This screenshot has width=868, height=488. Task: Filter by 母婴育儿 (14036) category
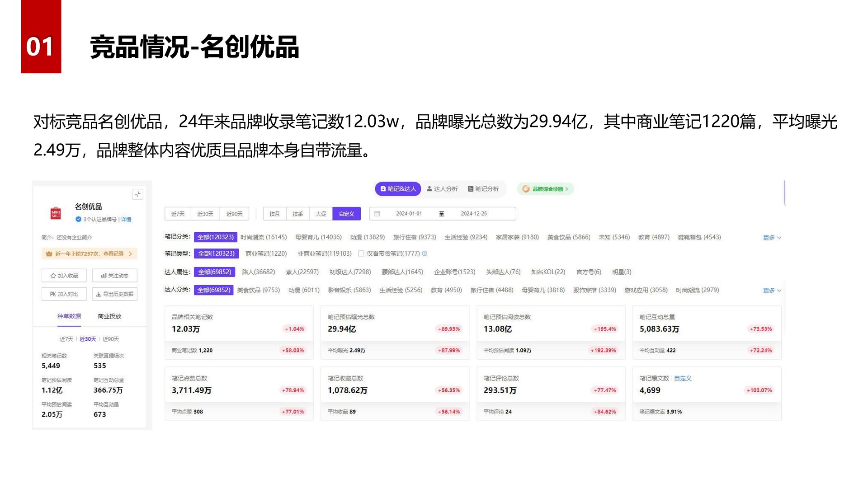(x=319, y=237)
